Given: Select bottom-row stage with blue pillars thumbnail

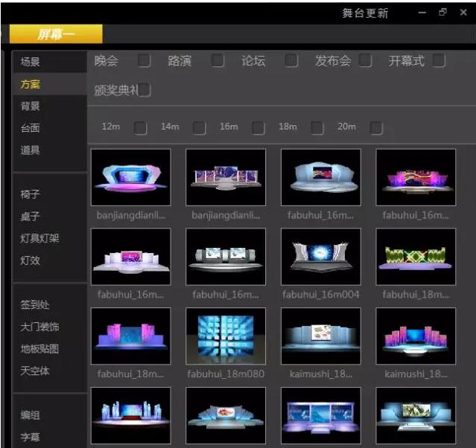Looking at the screenshot, I should click(131, 415).
